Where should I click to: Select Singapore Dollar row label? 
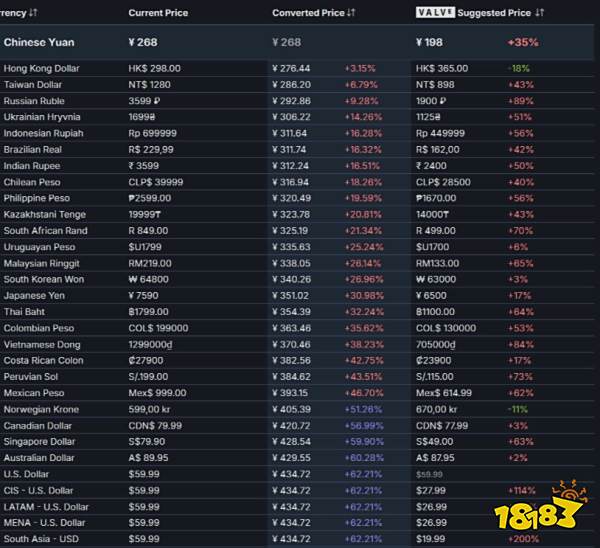39,442
